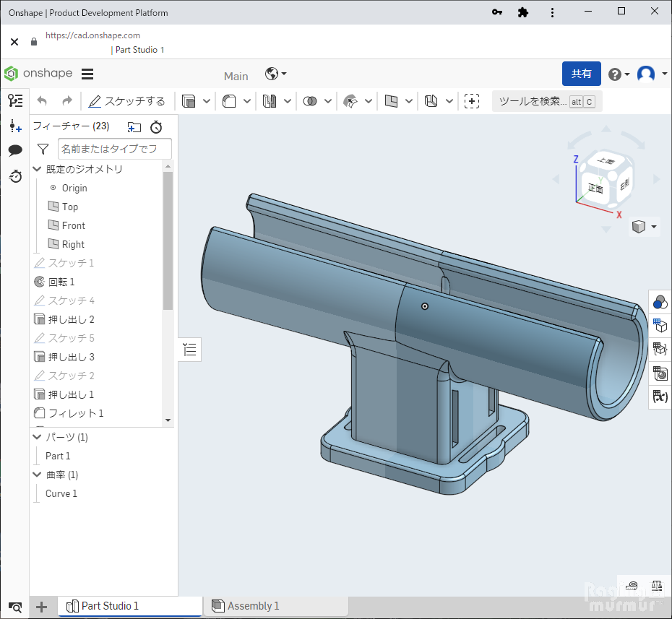Screen dimensions: 672x619
Task: Select the modify fillet tool
Action: pyautogui.click(x=350, y=101)
